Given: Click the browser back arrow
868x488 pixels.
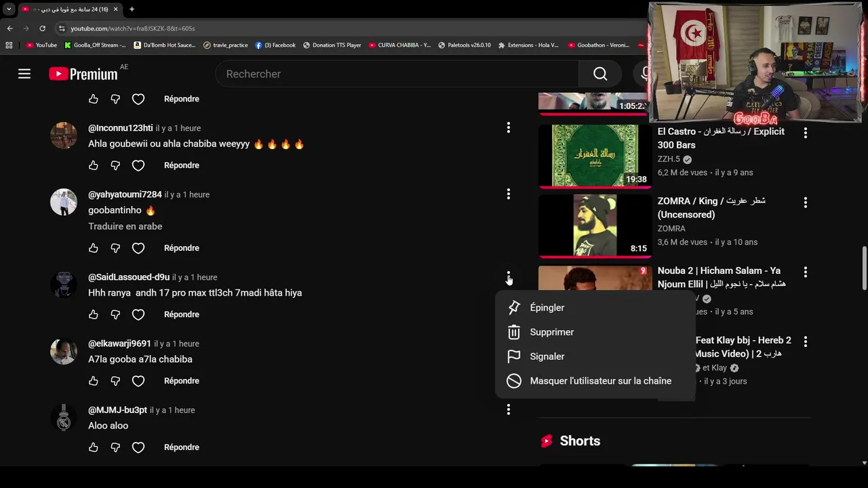Looking at the screenshot, I should 9,28.
